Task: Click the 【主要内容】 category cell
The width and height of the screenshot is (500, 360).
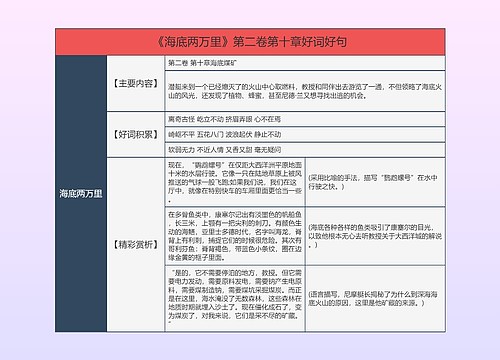Action: (x=135, y=83)
